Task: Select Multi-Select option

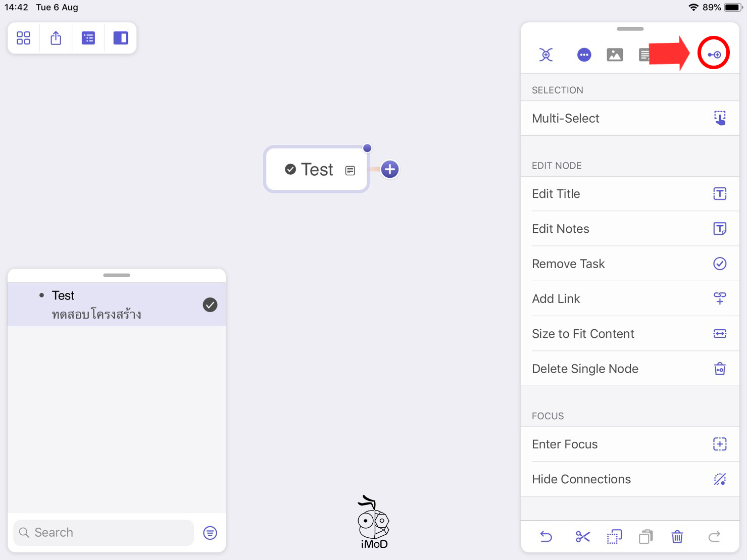Action: pyautogui.click(x=630, y=118)
